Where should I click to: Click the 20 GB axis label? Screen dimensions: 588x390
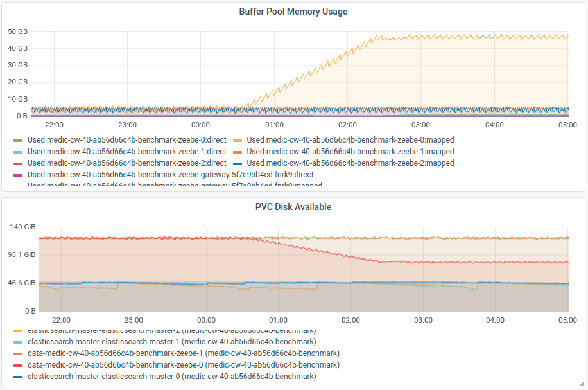(17, 82)
